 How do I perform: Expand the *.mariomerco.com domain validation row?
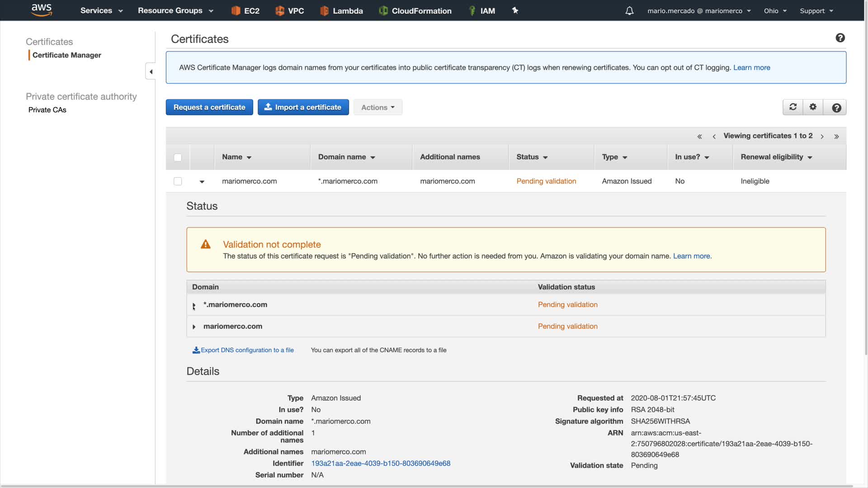tap(194, 305)
